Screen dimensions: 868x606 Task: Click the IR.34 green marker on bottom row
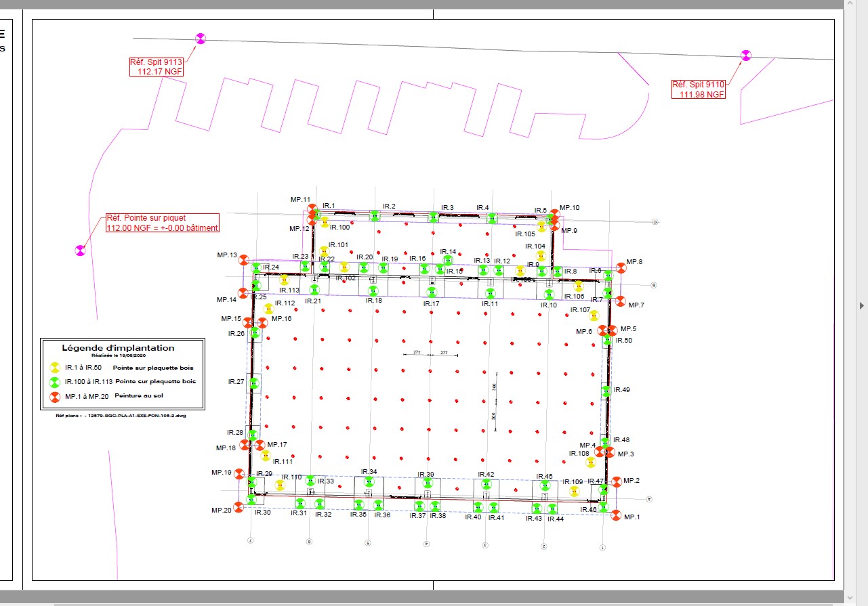(x=370, y=481)
